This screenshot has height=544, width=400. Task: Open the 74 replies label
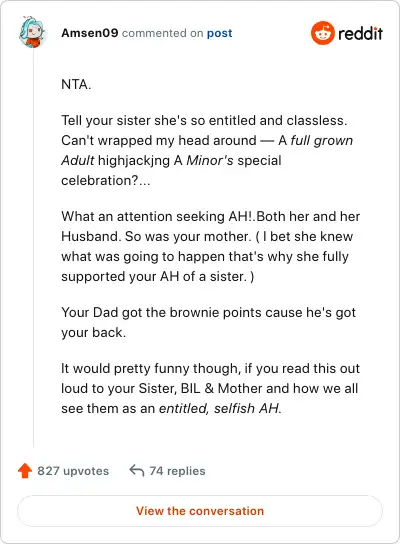[177, 471]
